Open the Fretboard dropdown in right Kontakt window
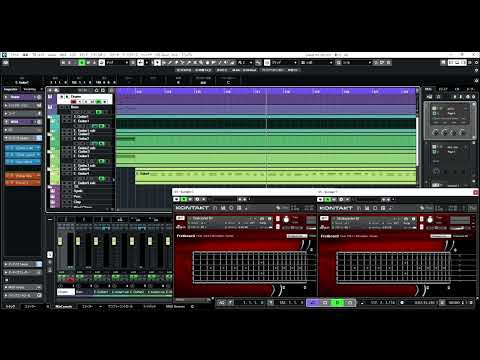 point(441,236)
